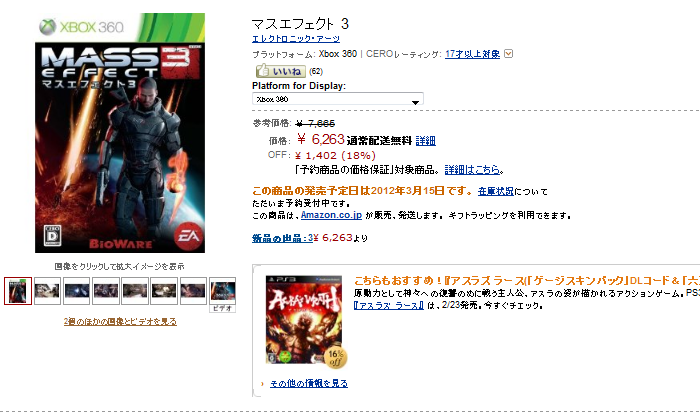This screenshot has width=700, height=418.
Task: Select the sixth screenshot thumbnail
Action: (164, 291)
